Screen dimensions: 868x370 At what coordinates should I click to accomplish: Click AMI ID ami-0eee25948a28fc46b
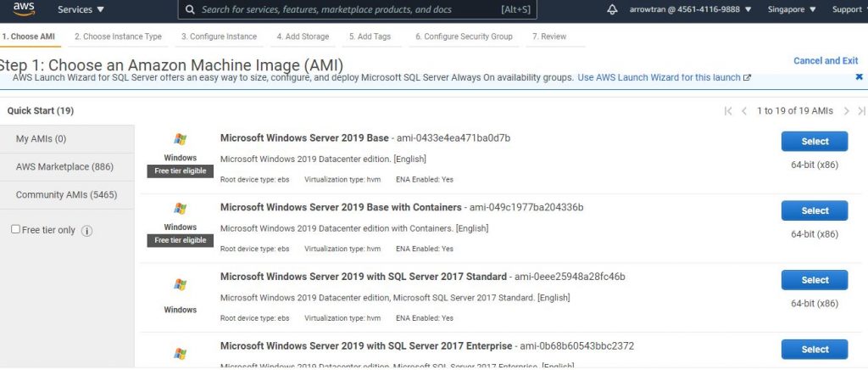tap(570, 277)
